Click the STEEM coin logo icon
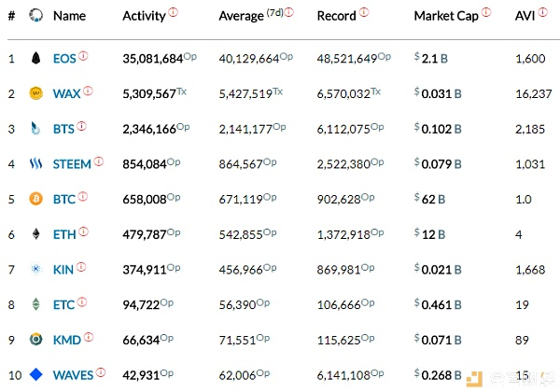Viewport: 560px width, 392px height. click(36, 164)
